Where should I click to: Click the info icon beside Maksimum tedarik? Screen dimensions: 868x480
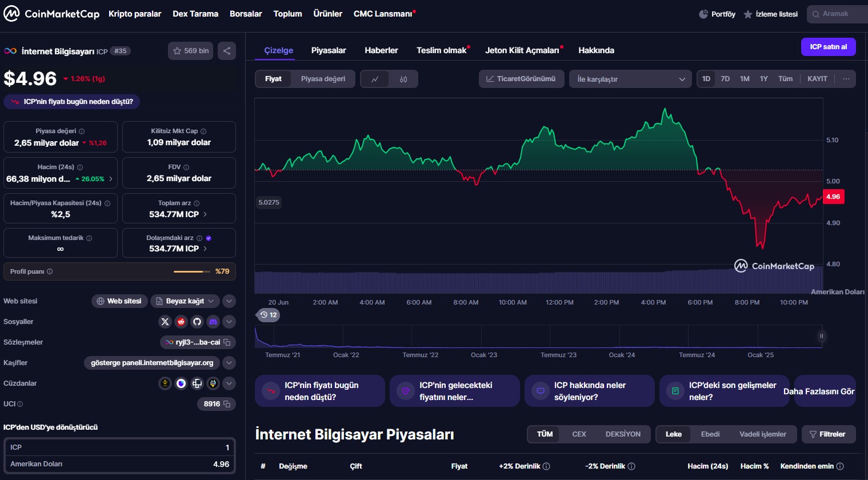coord(89,238)
